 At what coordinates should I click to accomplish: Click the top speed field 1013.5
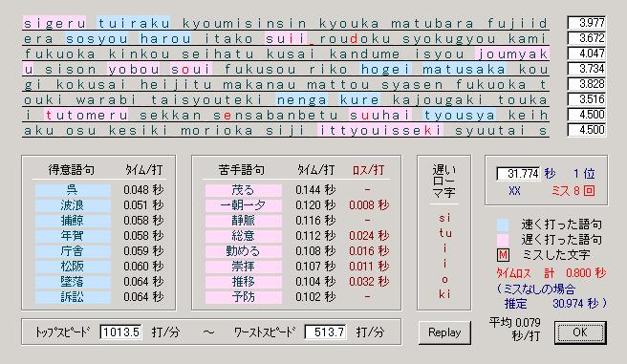(120, 332)
